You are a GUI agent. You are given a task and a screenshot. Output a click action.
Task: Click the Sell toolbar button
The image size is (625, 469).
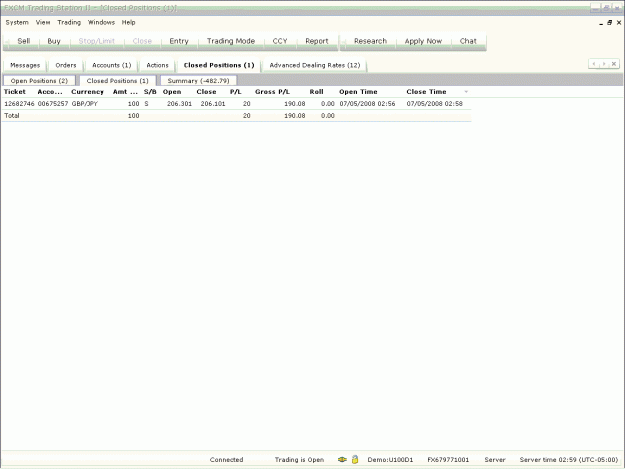24,41
